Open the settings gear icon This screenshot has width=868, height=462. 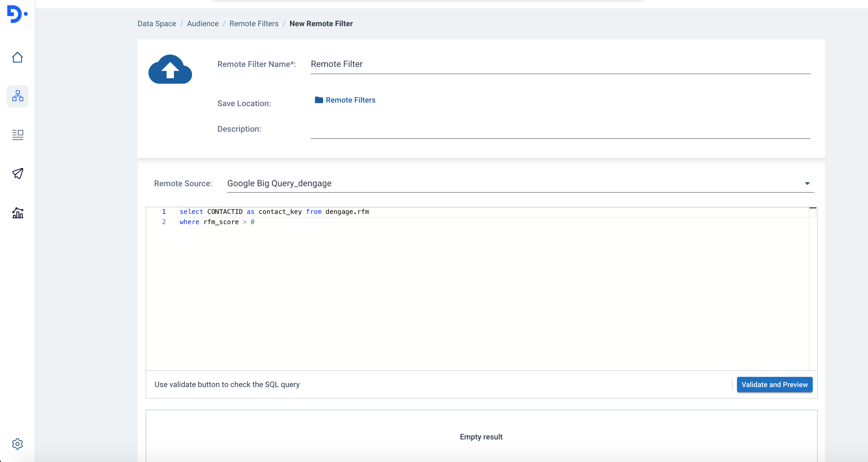[17, 443]
